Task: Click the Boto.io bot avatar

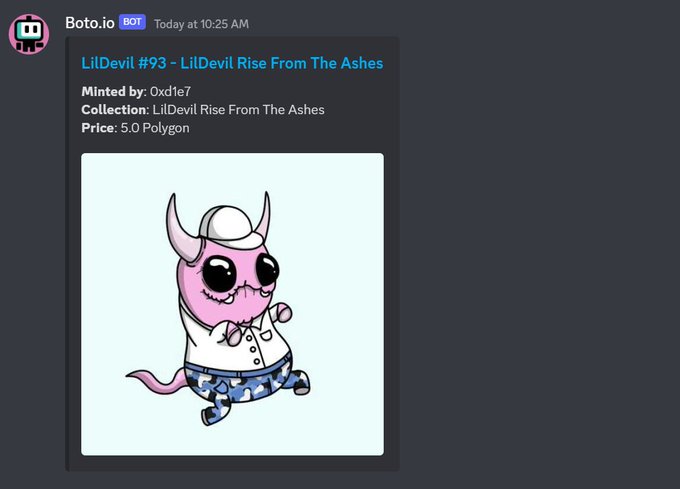Action: 29,34
